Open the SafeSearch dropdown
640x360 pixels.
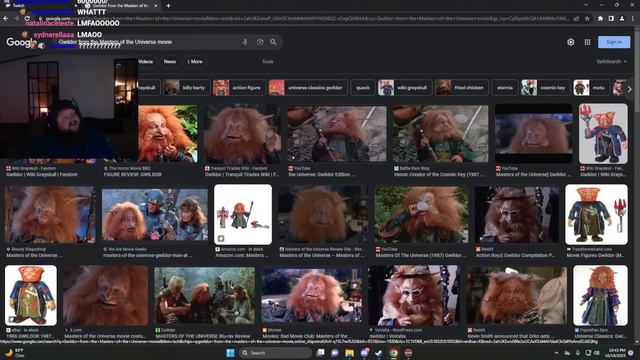(x=611, y=62)
